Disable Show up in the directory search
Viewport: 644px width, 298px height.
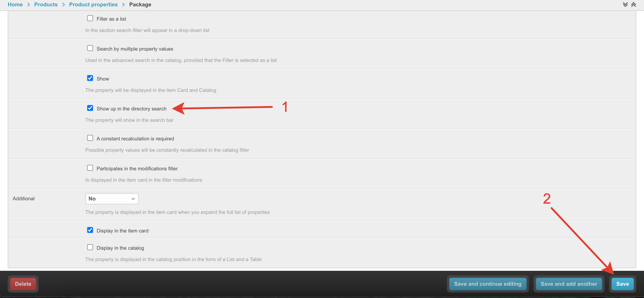click(90, 108)
